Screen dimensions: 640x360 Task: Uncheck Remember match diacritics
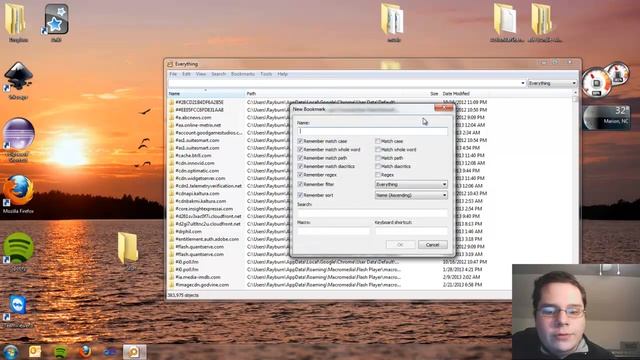click(300, 166)
